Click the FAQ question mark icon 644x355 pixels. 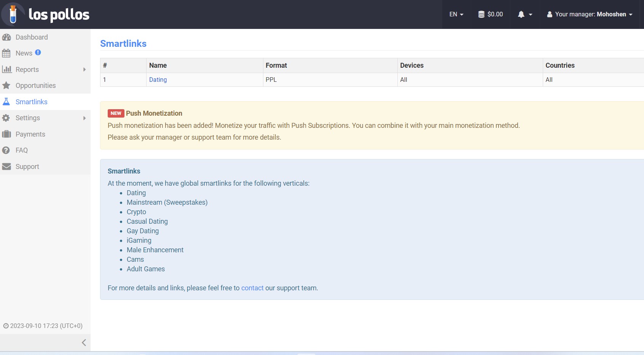point(6,150)
